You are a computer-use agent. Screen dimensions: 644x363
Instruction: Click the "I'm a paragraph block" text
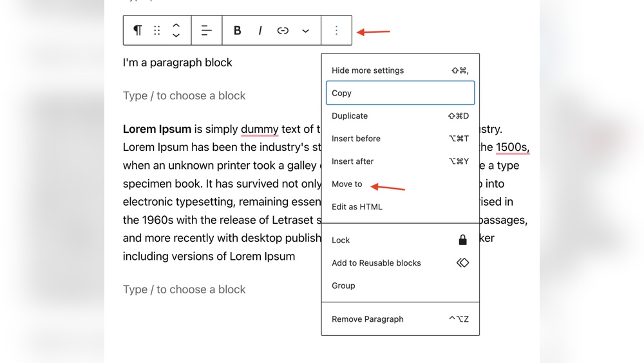click(x=178, y=63)
